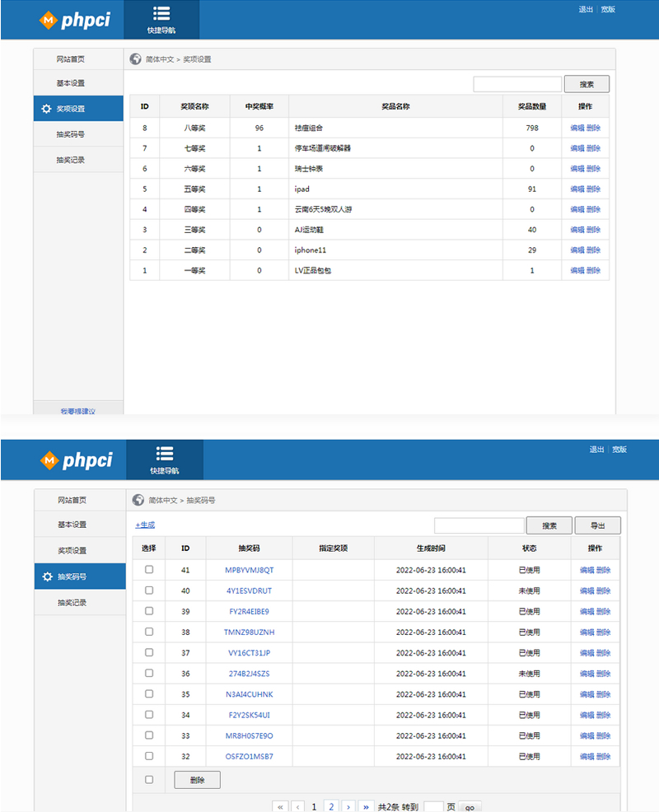
Task: Go to next page with › arrow
Action: pyautogui.click(x=348, y=807)
